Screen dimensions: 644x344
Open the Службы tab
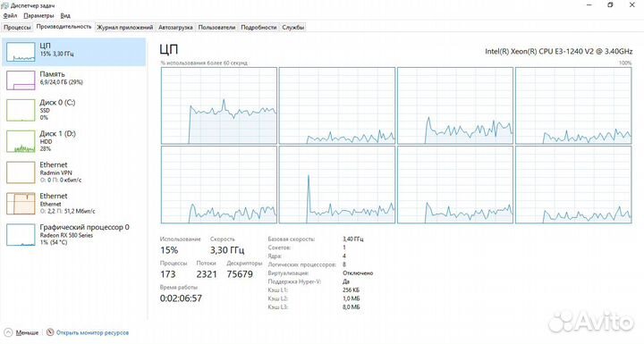[x=292, y=28]
